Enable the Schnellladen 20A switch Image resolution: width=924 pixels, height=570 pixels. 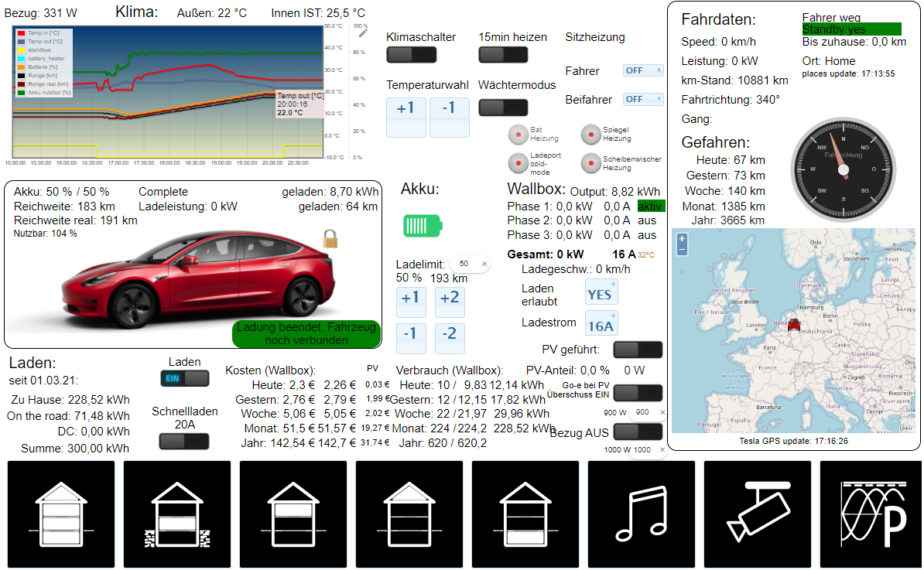184,441
